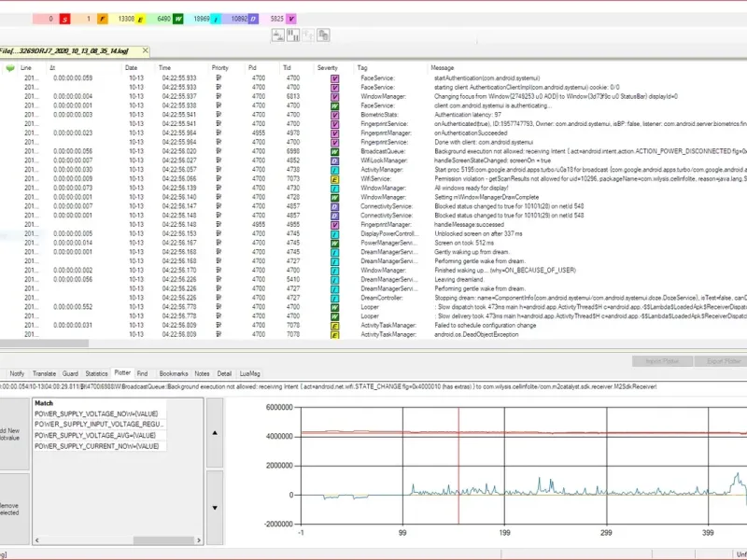This screenshot has height=560, width=747.
Task: Click the second toolbar icon beside the chart icon
Action: pyautogui.click(x=293, y=35)
